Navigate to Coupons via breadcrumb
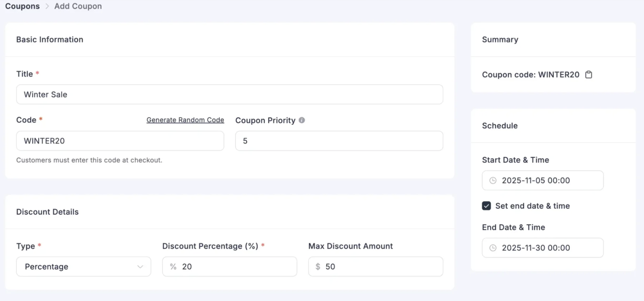644x301 pixels. coord(22,6)
